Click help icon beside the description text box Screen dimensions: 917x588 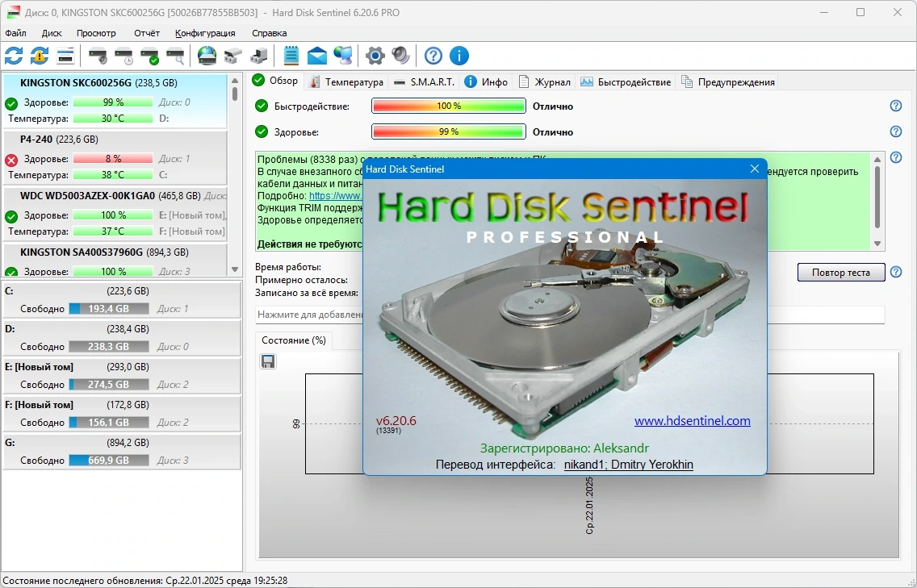tap(896, 157)
